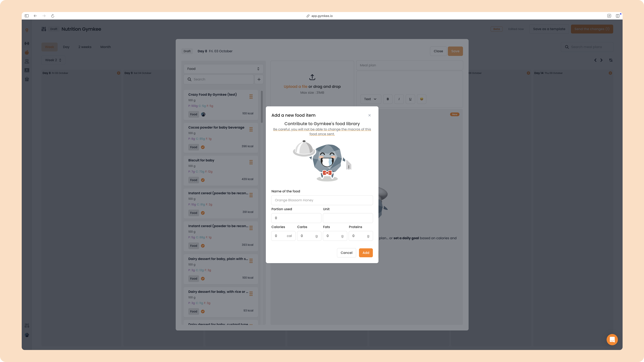Click the upload file arrow icon

(312, 77)
